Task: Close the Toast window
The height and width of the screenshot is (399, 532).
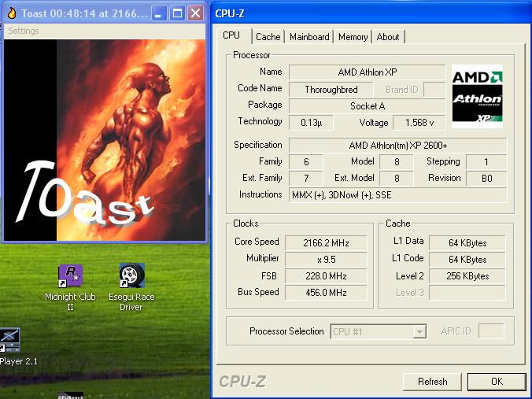Action: (196, 13)
